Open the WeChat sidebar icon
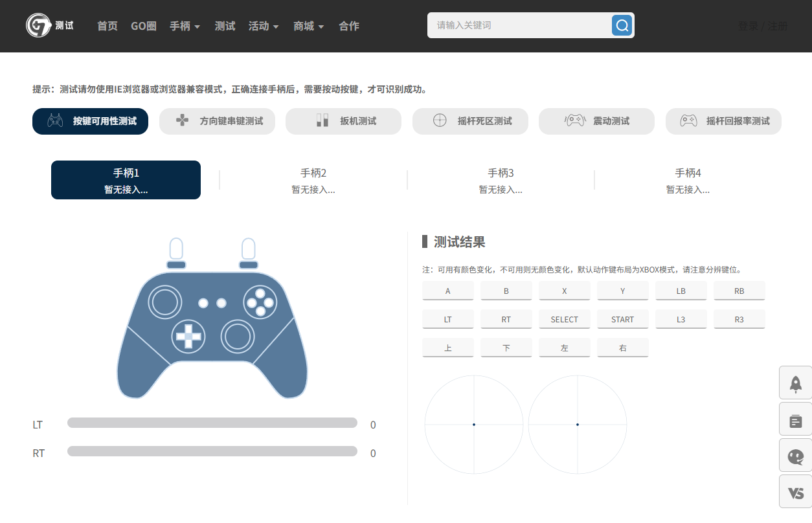Viewport: 812px width, 523px height. tap(796, 456)
